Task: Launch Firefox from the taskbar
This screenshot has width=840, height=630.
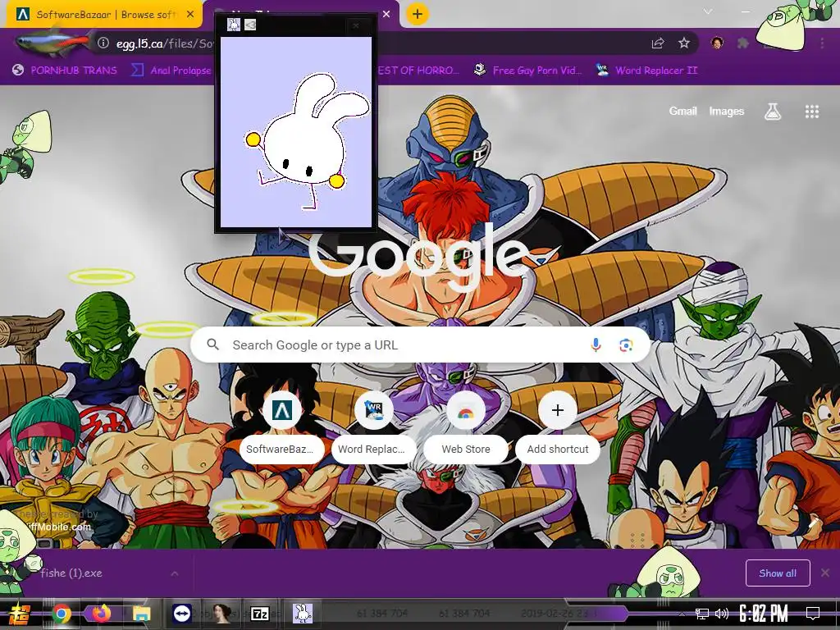Action: (101, 614)
